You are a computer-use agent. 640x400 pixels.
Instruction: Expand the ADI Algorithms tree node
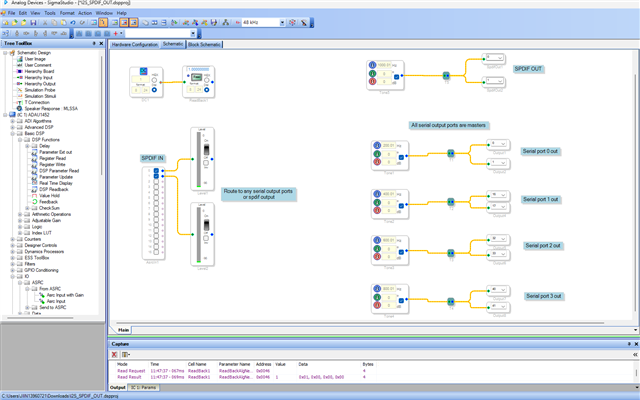12,121
